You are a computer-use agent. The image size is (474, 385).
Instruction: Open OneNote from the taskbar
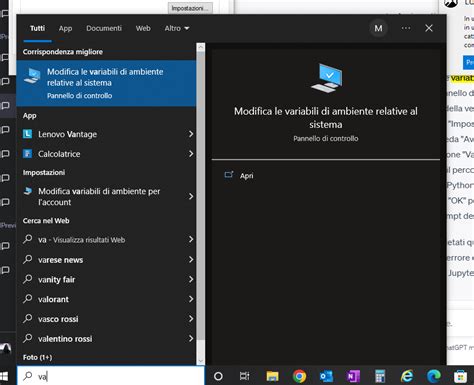coord(353,376)
